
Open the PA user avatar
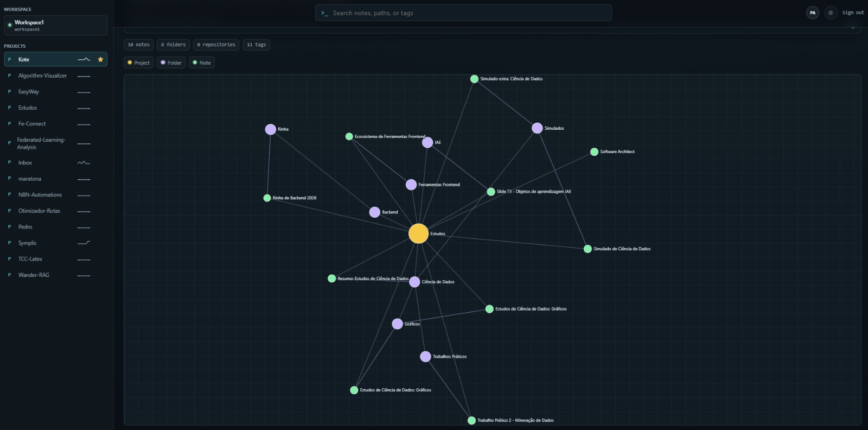(x=813, y=12)
